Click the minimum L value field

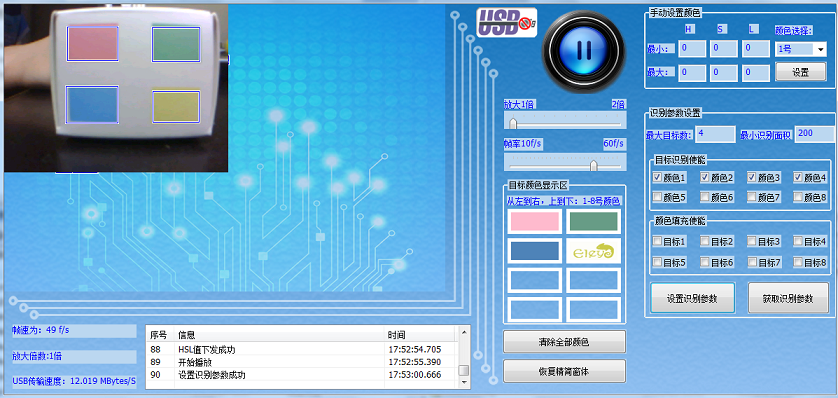click(755, 49)
